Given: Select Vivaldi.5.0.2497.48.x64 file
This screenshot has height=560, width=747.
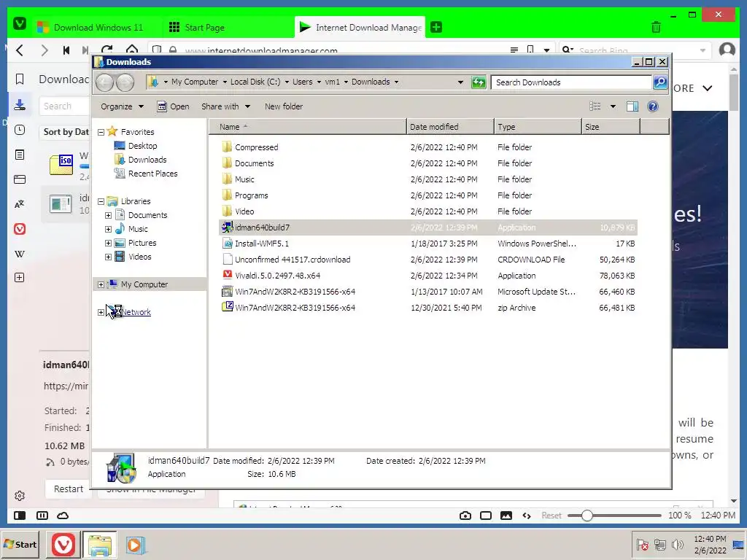Looking at the screenshot, I should [277, 276].
